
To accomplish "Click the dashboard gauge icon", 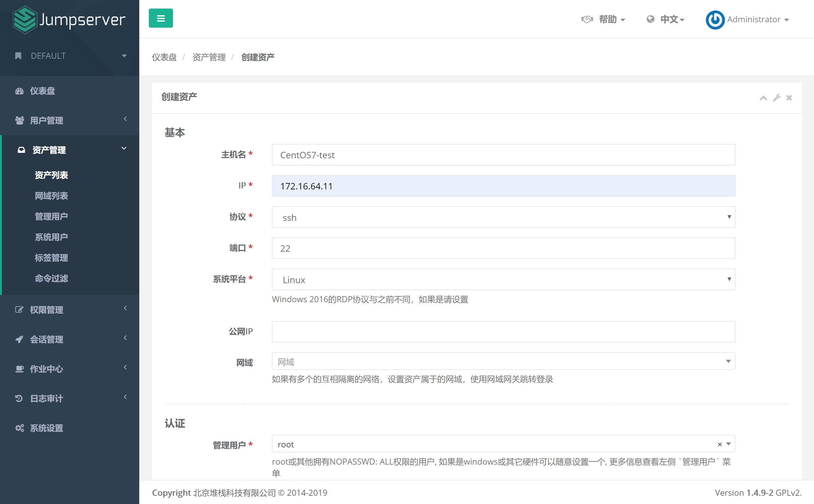I will tap(19, 91).
